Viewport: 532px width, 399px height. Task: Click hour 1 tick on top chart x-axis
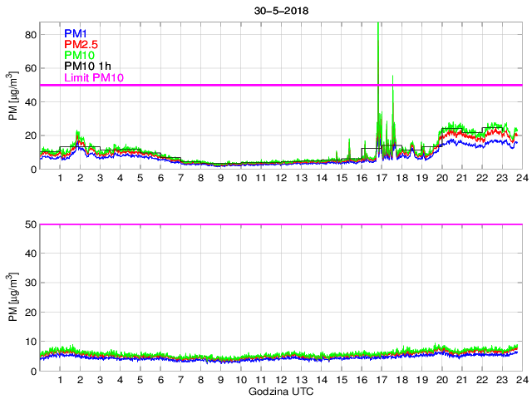tap(60, 179)
